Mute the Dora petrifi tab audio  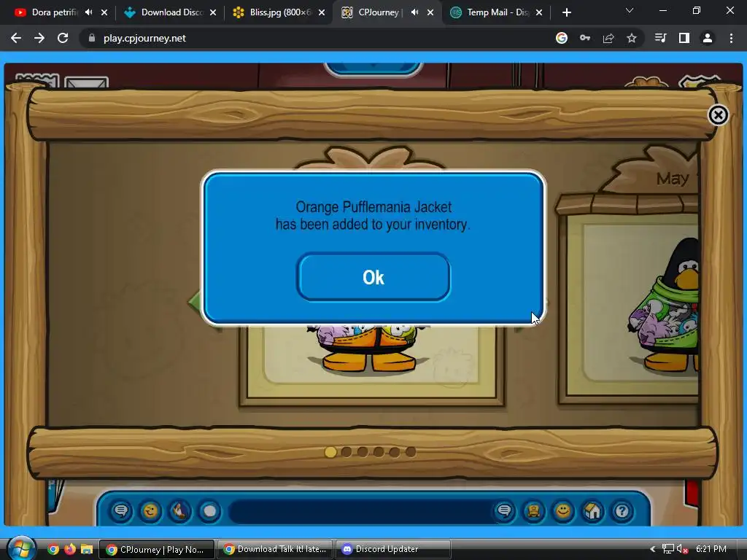coord(88,12)
